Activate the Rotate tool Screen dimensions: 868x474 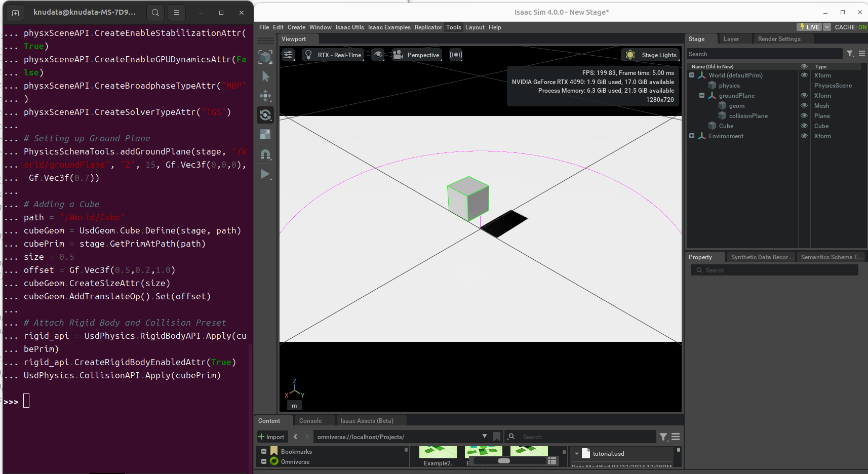coord(265,115)
